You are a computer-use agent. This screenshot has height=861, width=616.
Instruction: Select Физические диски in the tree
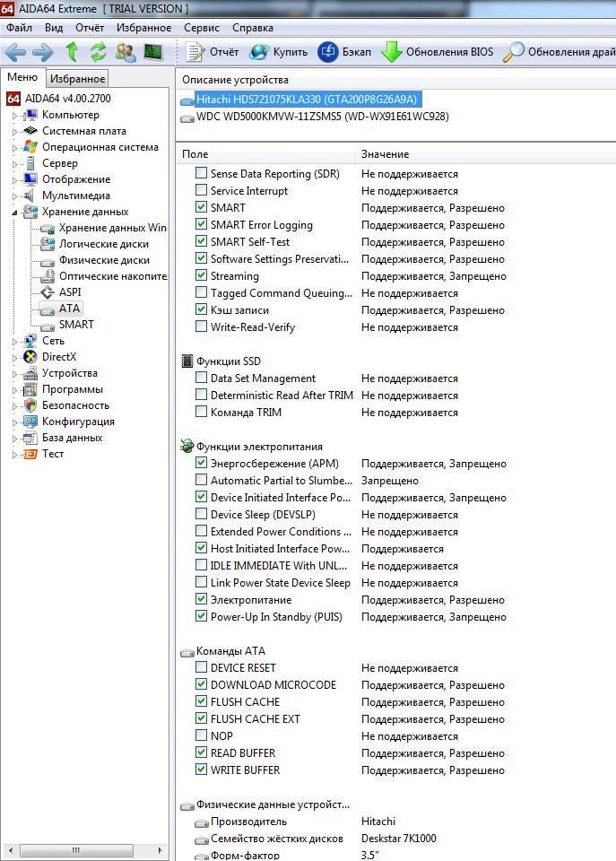click(96, 260)
